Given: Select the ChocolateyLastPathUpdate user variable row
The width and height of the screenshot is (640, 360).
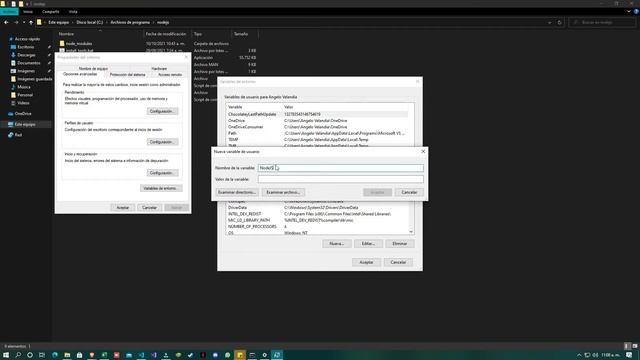Looking at the screenshot, I should point(317,114).
